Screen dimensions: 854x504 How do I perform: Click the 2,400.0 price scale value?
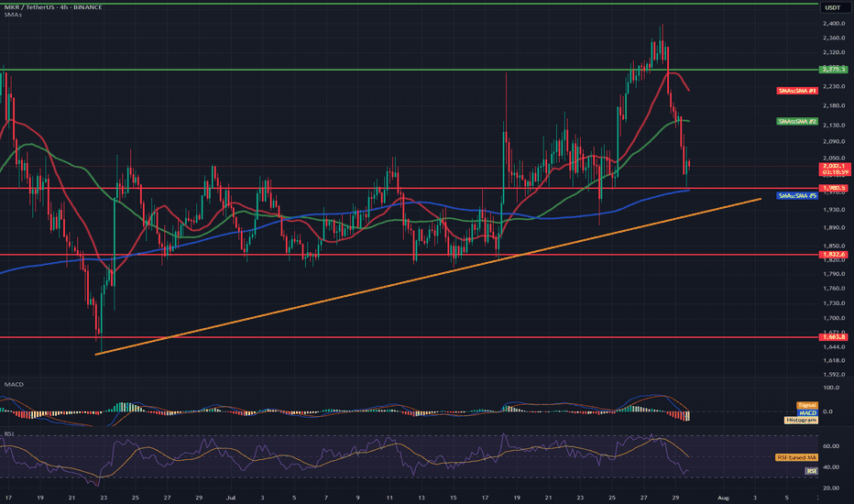(835, 24)
